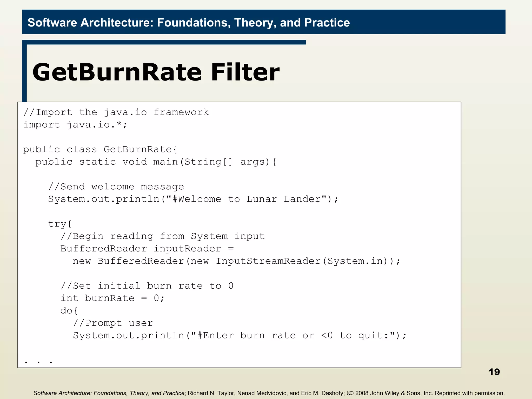532x399 pixels.
Task: Click header text 'Software Architecture: Foundations, Theory, and Practice'
Action: click(189, 23)
